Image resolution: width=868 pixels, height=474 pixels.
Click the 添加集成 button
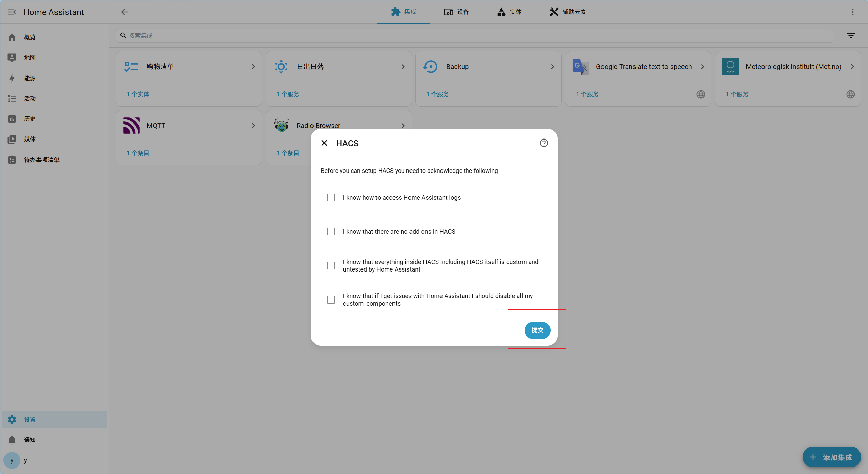point(831,457)
